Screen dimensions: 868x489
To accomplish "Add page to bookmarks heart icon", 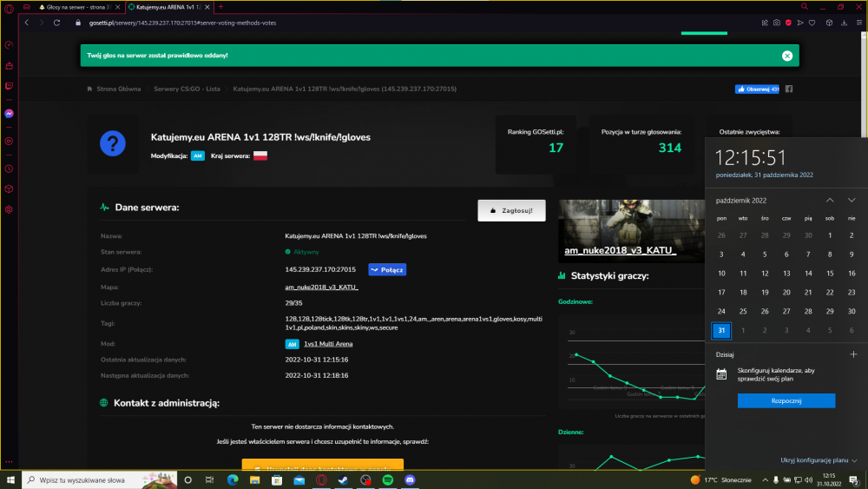I will coord(812,23).
